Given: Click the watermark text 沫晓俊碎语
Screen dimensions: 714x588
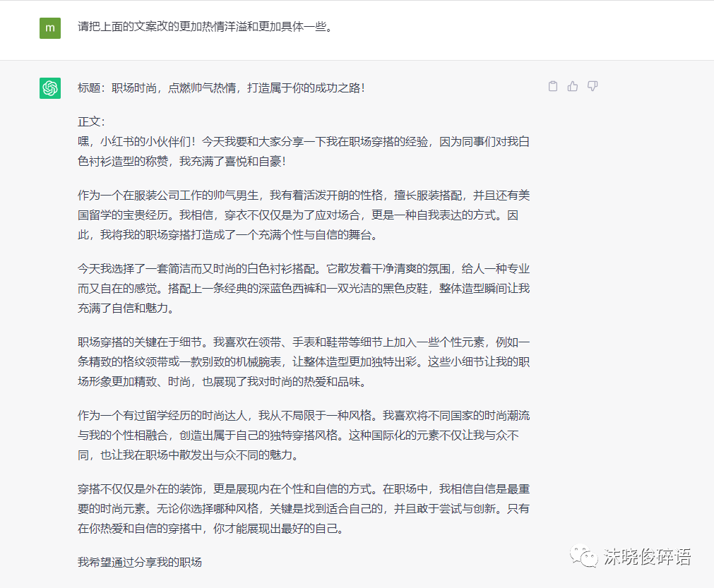Looking at the screenshot, I should pyautogui.click(x=647, y=557).
